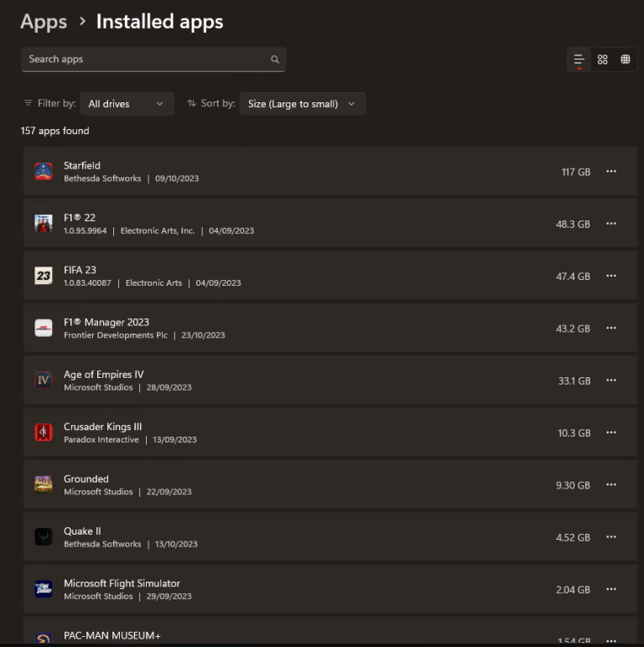
Task: Select the Age of Empires IV name
Action: click(x=104, y=375)
